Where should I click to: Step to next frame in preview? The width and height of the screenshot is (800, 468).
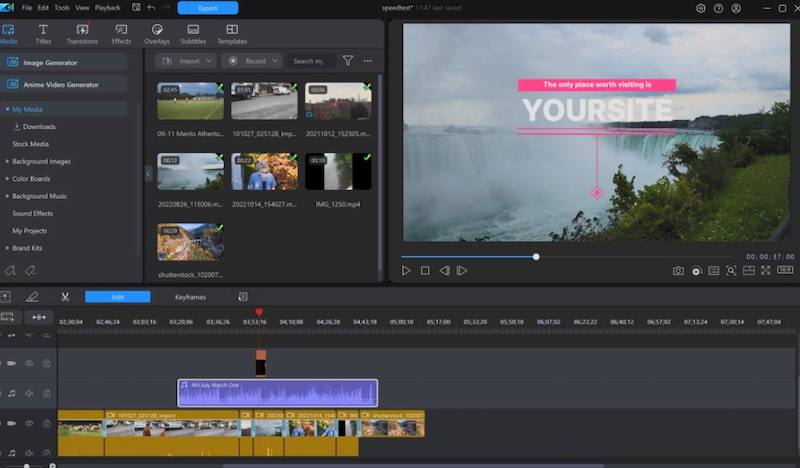[462, 270]
